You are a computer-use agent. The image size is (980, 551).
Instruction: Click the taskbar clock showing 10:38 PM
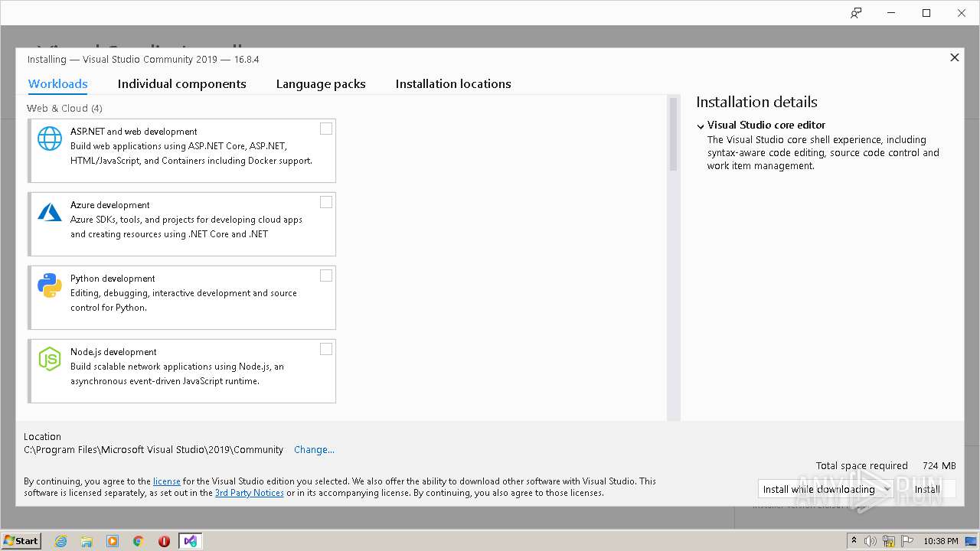click(x=941, y=541)
